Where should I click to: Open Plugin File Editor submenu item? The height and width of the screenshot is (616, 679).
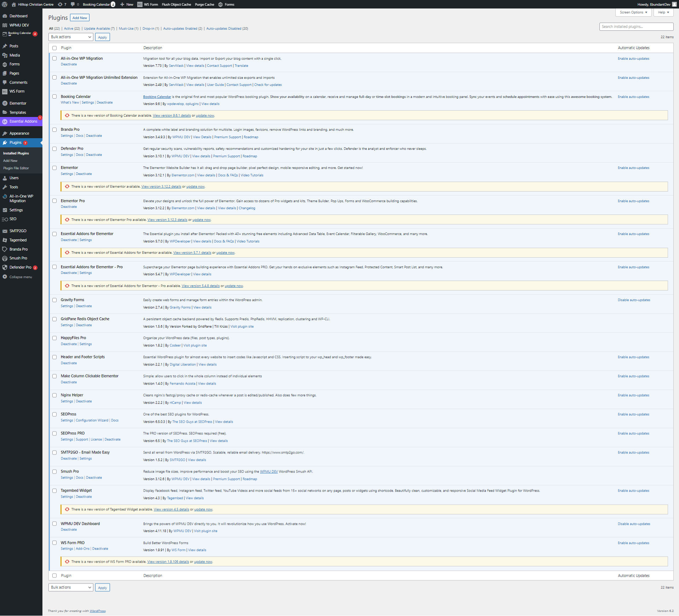tap(16, 168)
